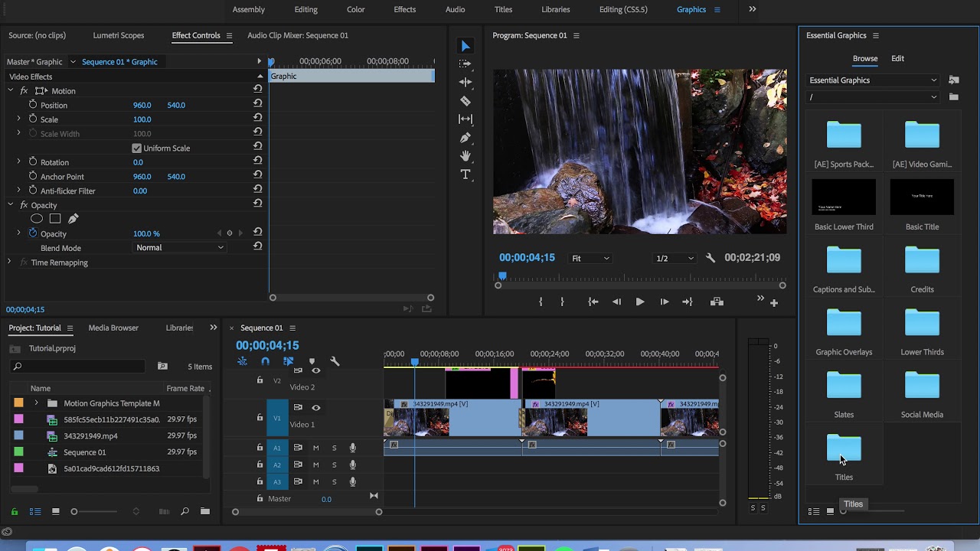Viewport: 980px width, 551px height.
Task: Select the Ripple Edit tool
Action: 465,83
